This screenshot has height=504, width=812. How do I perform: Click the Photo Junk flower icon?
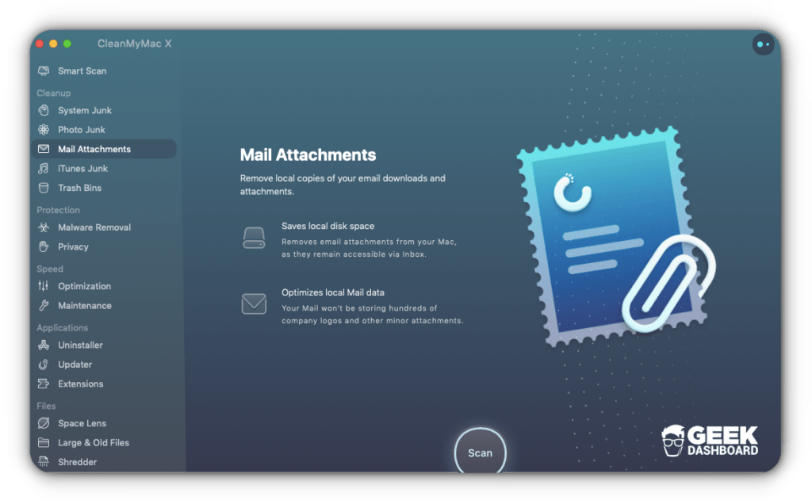click(44, 130)
